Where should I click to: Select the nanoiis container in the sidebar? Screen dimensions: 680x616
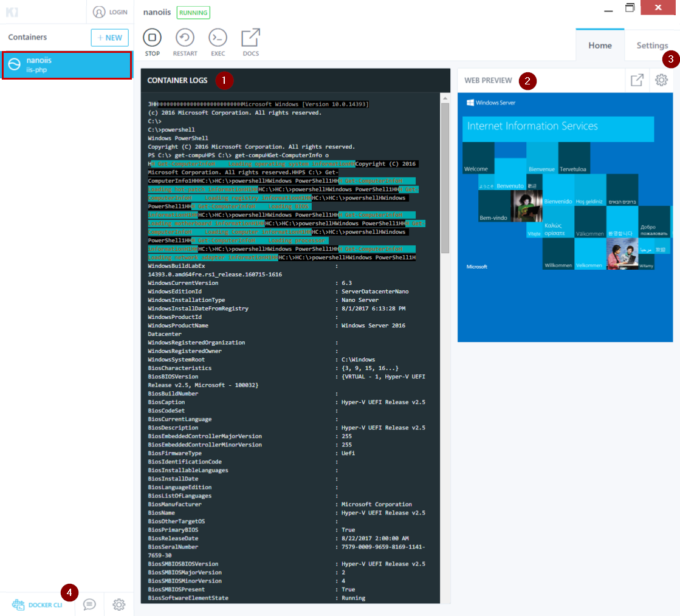point(66,65)
